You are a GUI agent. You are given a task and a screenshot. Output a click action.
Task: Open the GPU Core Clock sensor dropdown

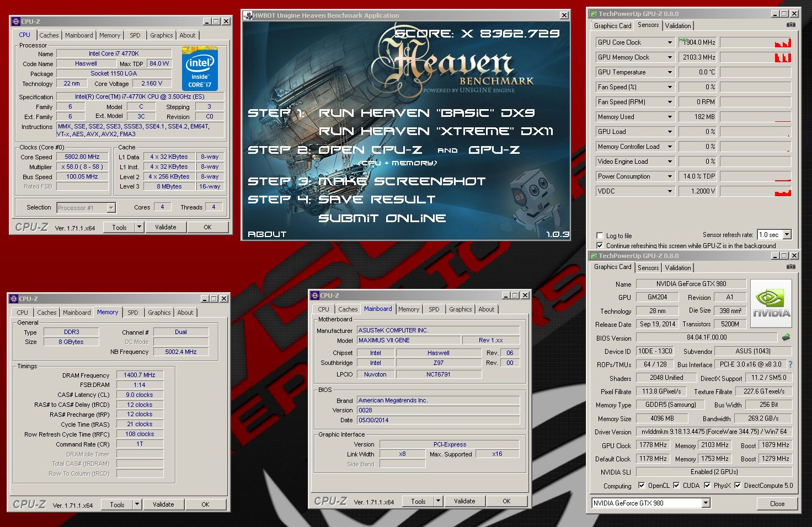coord(670,42)
